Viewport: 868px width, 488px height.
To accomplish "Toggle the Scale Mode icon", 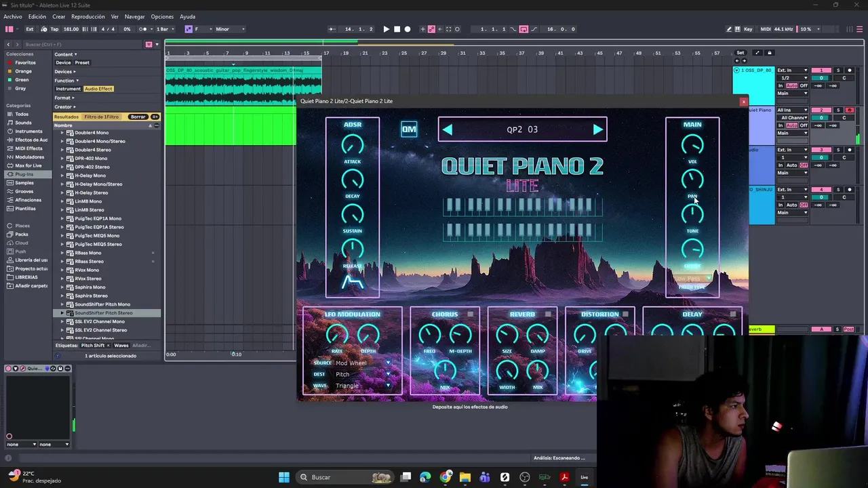I will pos(189,29).
